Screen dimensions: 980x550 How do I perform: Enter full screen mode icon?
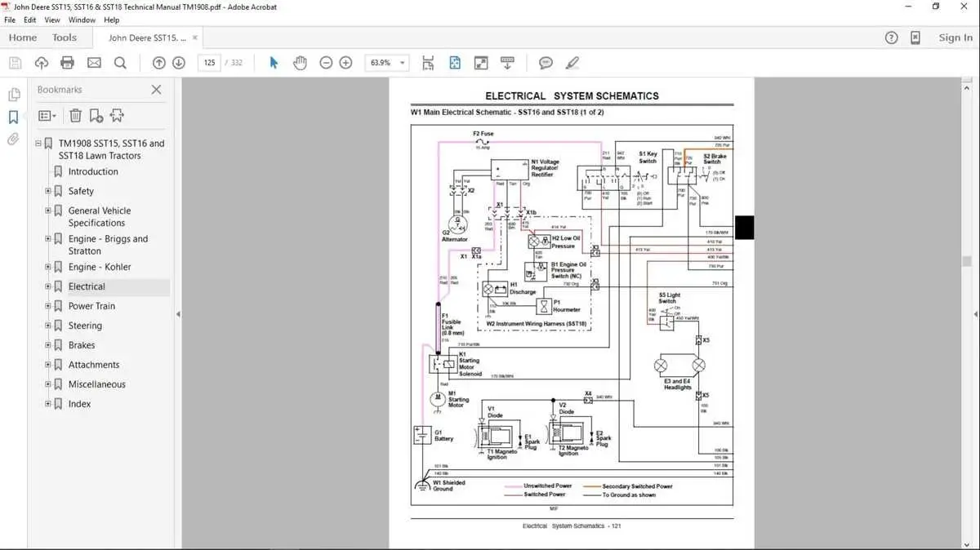pyautogui.click(x=481, y=63)
